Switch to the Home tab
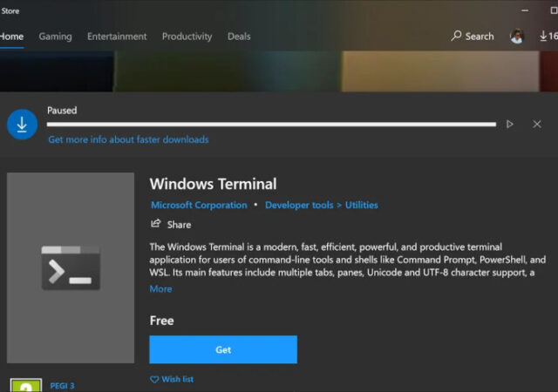The image size is (558, 392). 11,37
